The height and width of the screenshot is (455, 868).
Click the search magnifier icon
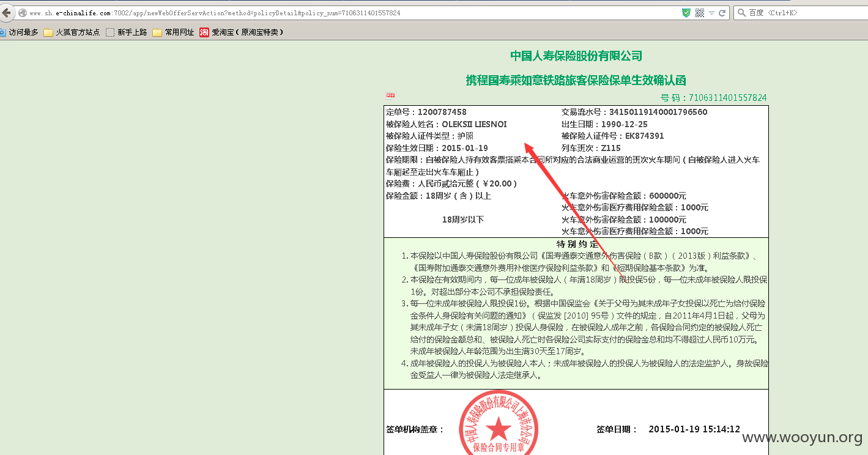[x=742, y=13]
